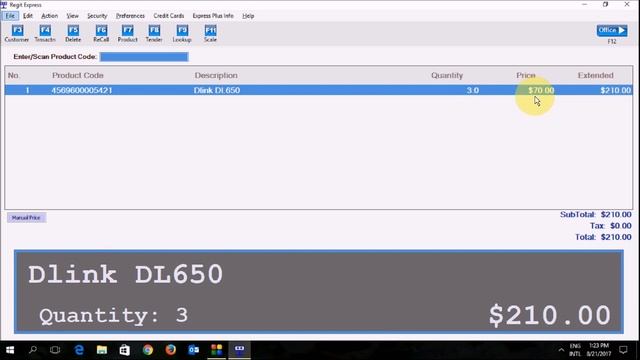The height and width of the screenshot is (360, 640).
Task: Click the Price column header
Action: (x=526, y=76)
